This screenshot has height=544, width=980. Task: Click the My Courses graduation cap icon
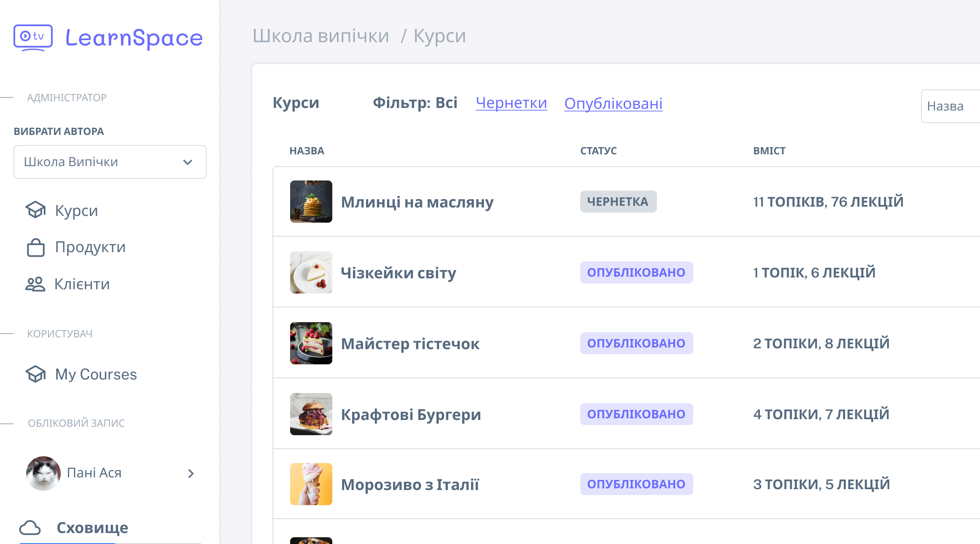click(35, 374)
